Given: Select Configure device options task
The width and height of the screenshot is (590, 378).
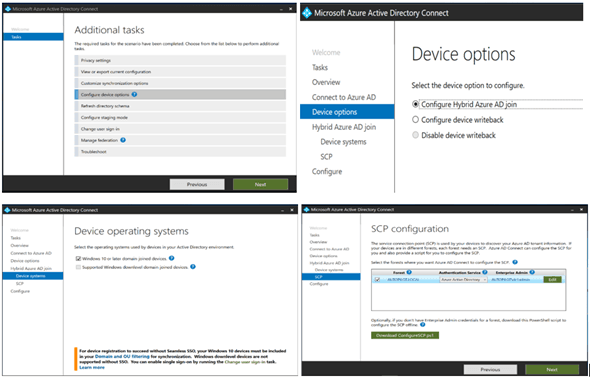Looking at the screenshot, I should [x=180, y=94].
